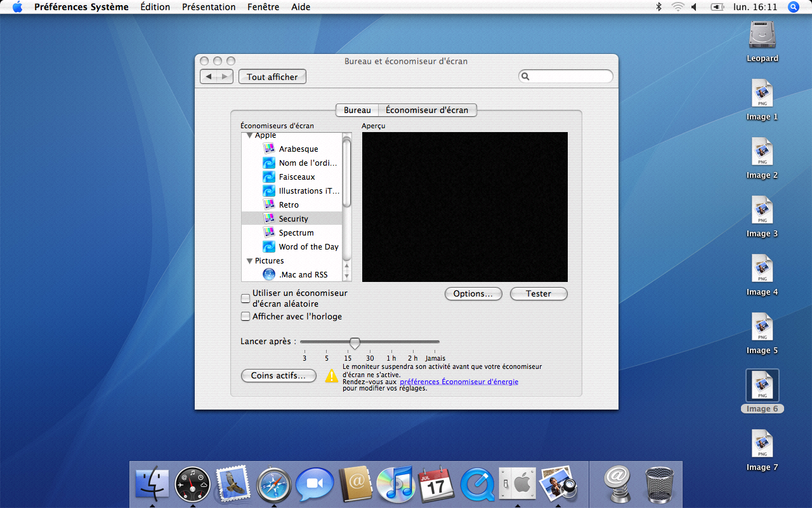Collapse the Apple screen savers group
The height and width of the screenshot is (508, 812).
pyautogui.click(x=249, y=135)
